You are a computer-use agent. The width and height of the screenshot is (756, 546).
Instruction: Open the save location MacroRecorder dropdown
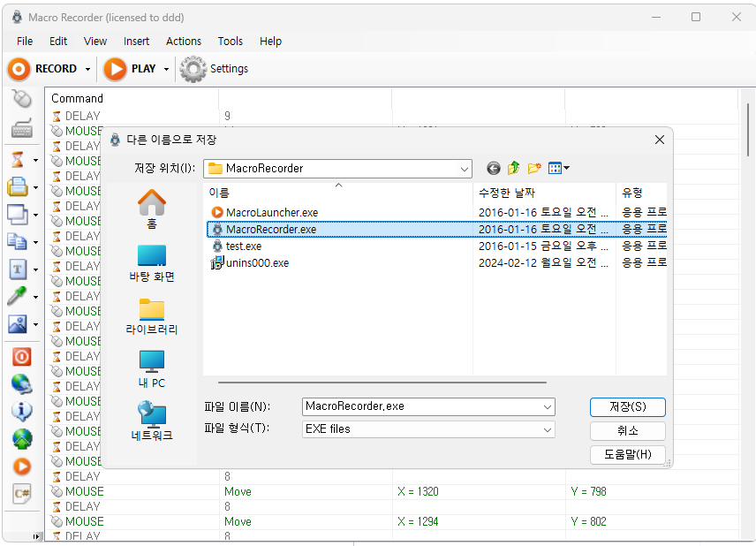pyautogui.click(x=465, y=169)
